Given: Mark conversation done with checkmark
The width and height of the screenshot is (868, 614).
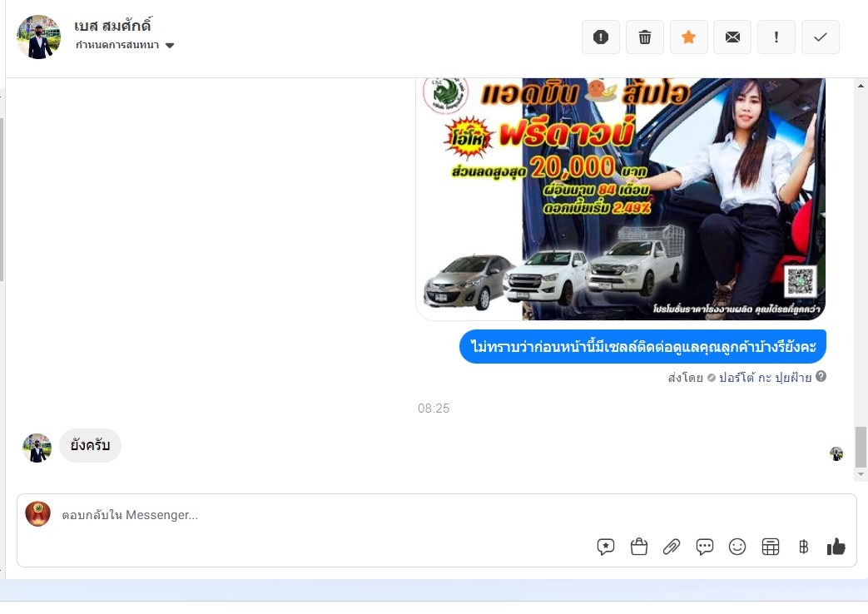Looking at the screenshot, I should [x=821, y=37].
